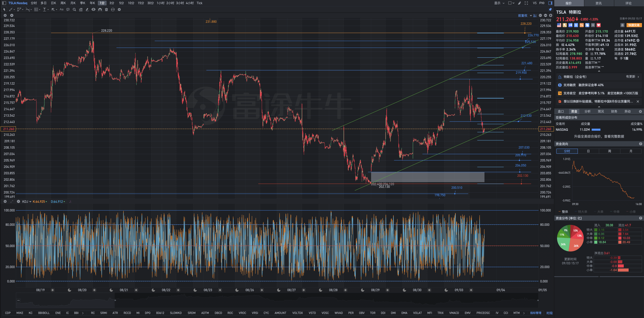644x318 pixels.
Task: Click help icon beside 资金流向
Action: (x=641, y=144)
